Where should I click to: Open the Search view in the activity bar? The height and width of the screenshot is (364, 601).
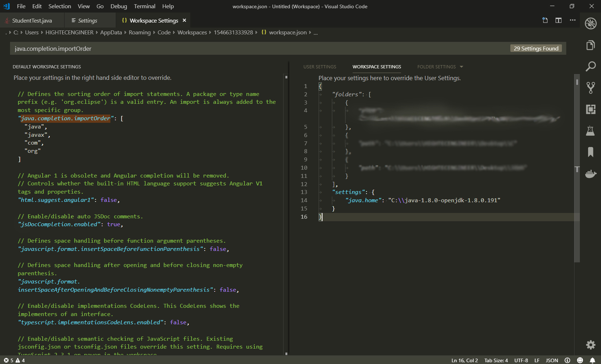[x=591, y=66]
